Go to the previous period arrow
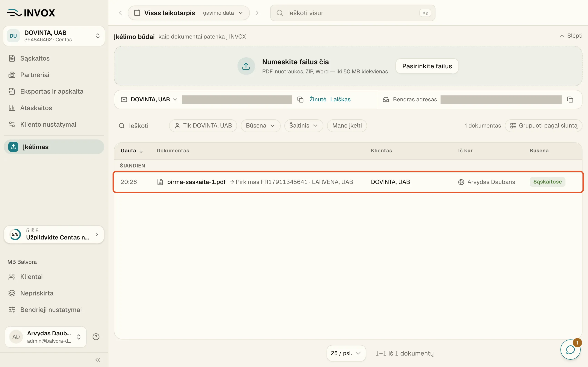 pyautogui.click(x=121, y=13)
